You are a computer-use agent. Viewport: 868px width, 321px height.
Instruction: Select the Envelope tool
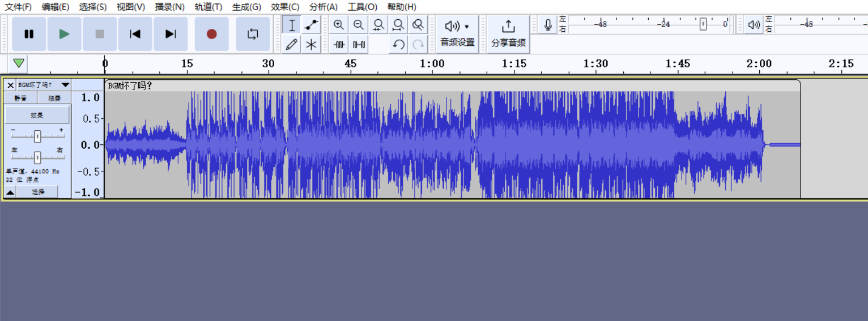(x=311, y=25)
